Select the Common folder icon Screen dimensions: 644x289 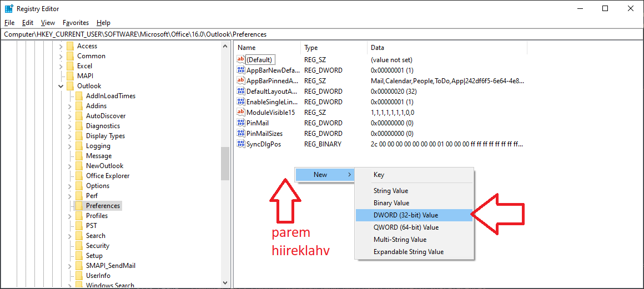(71, 56)
